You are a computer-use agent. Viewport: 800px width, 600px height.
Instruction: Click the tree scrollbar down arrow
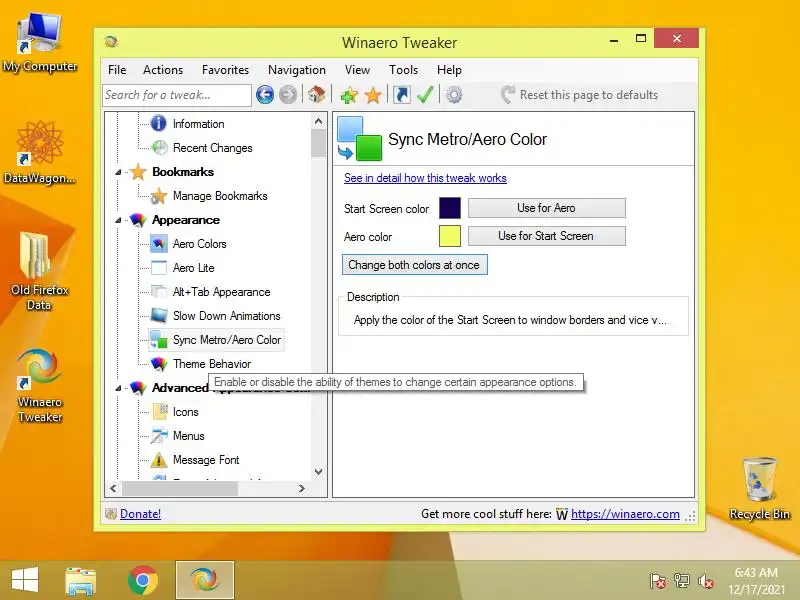point(318,472)
